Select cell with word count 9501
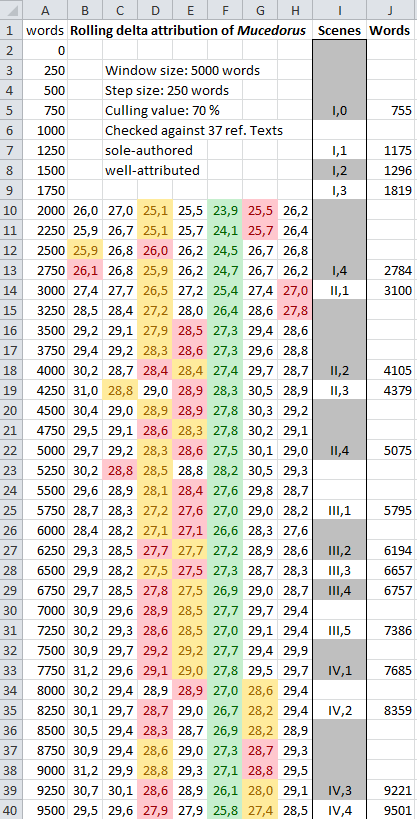This screenshot has height=819, width=417. coord(390,810)
